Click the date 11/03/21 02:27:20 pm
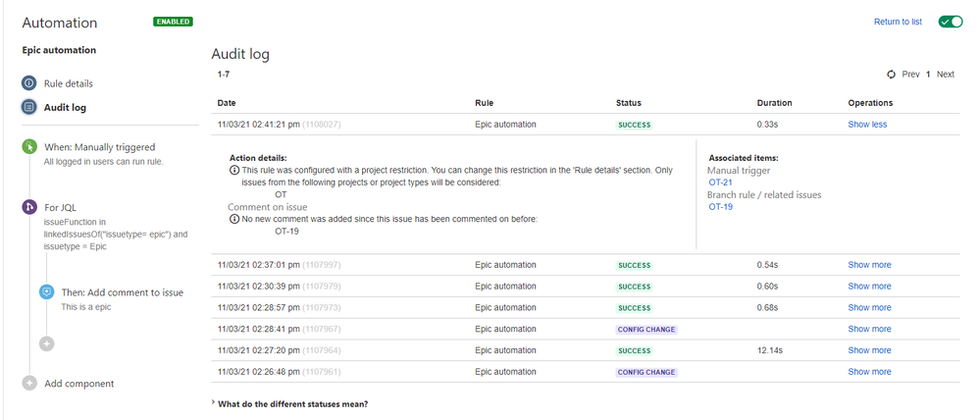Screen dimensions: 980x420 259,350
